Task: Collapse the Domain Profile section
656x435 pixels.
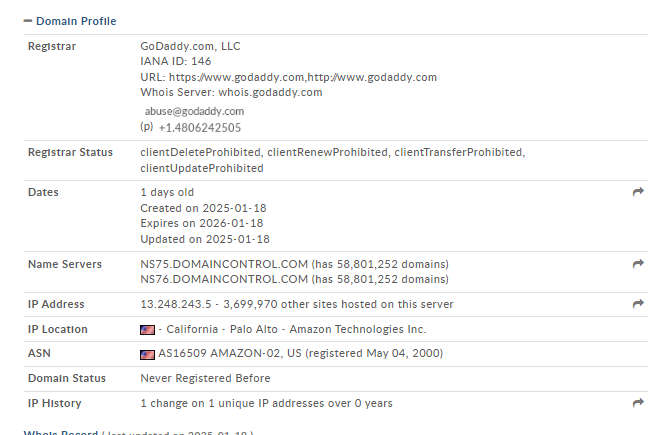Action: click(27, 20)
